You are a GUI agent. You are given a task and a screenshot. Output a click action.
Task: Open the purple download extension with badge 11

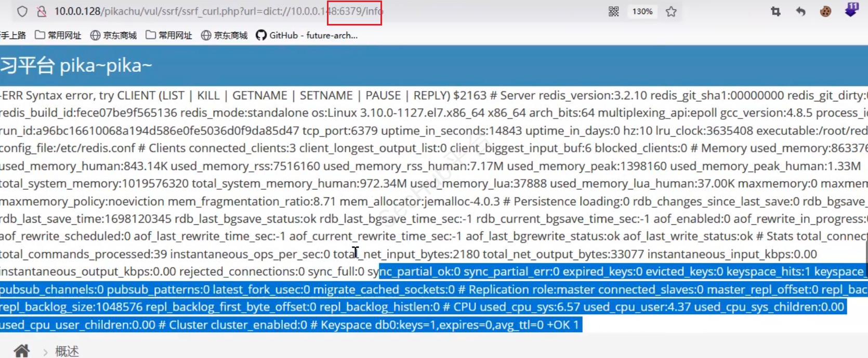click(x=851, y=10)
